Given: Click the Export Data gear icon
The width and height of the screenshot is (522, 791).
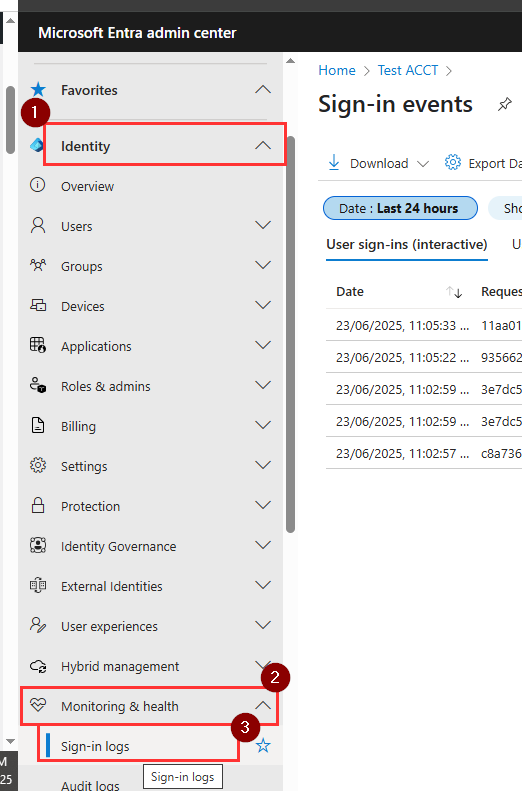Looking at the screenshot, I should 452,162.
